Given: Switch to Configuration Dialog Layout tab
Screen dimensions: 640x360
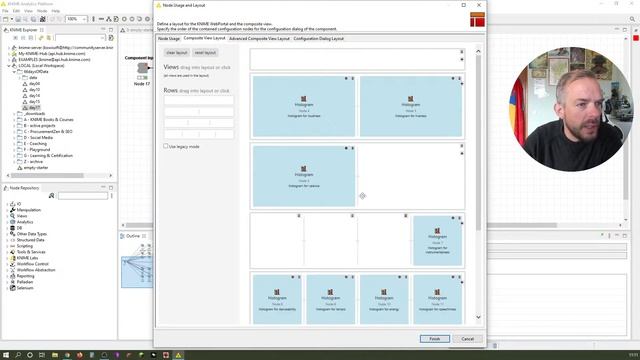Looking at the screenshot, I should [x=318, y=38].
